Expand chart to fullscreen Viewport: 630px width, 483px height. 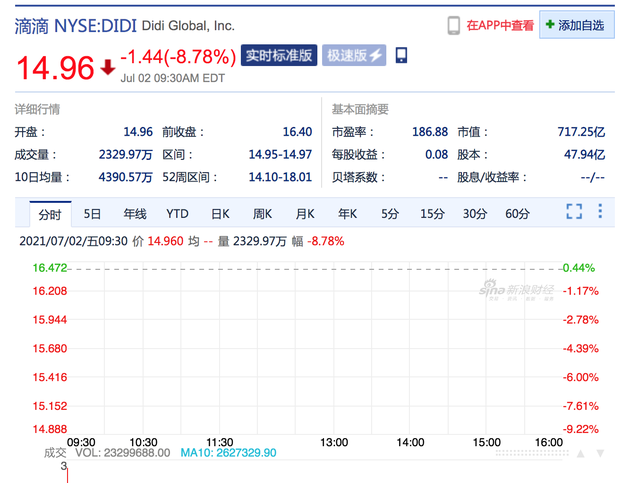(574, 211)
